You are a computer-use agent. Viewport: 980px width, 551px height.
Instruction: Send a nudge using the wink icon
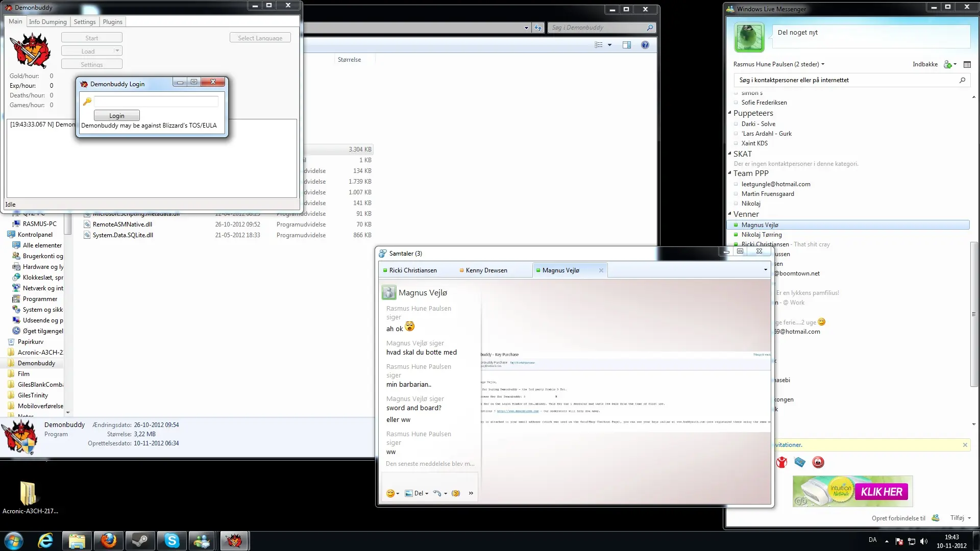click(x=456, y=493)
